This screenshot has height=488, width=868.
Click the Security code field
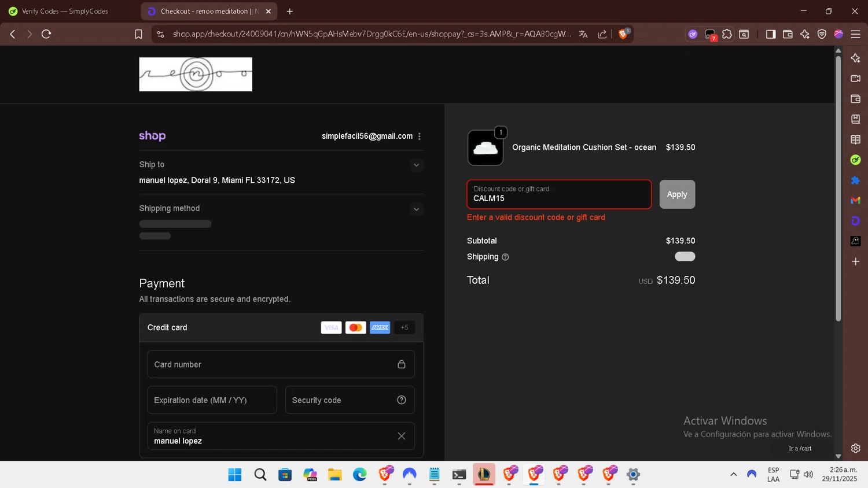pos(350,400)
